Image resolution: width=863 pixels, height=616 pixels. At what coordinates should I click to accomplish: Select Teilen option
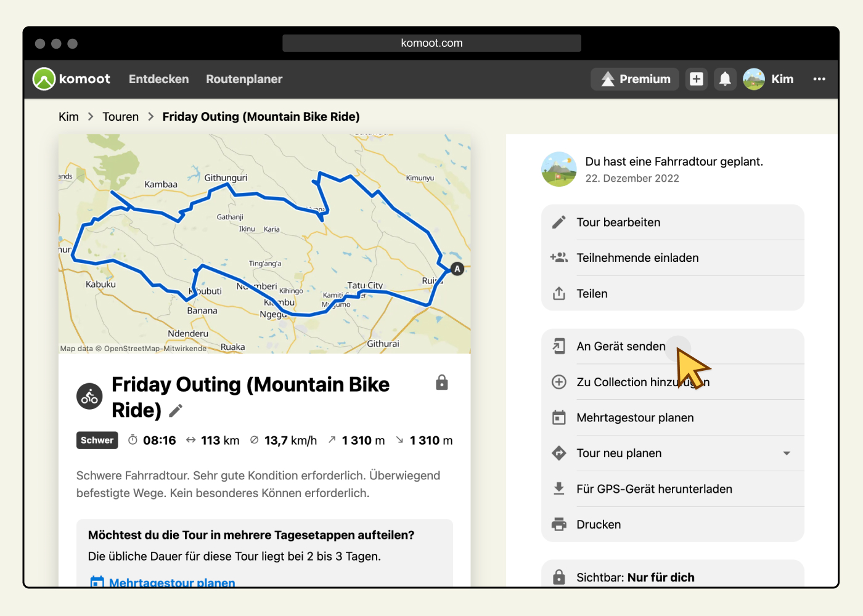[673, 294]
